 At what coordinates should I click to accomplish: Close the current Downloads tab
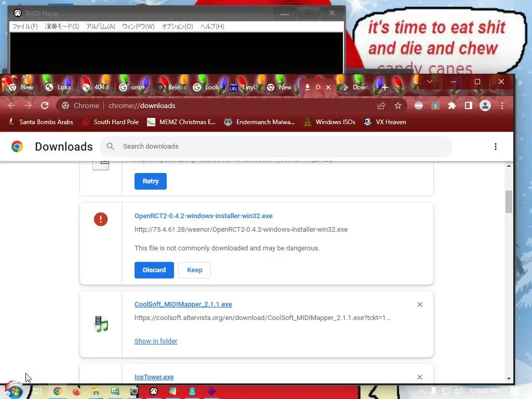(x=328, y=87)
